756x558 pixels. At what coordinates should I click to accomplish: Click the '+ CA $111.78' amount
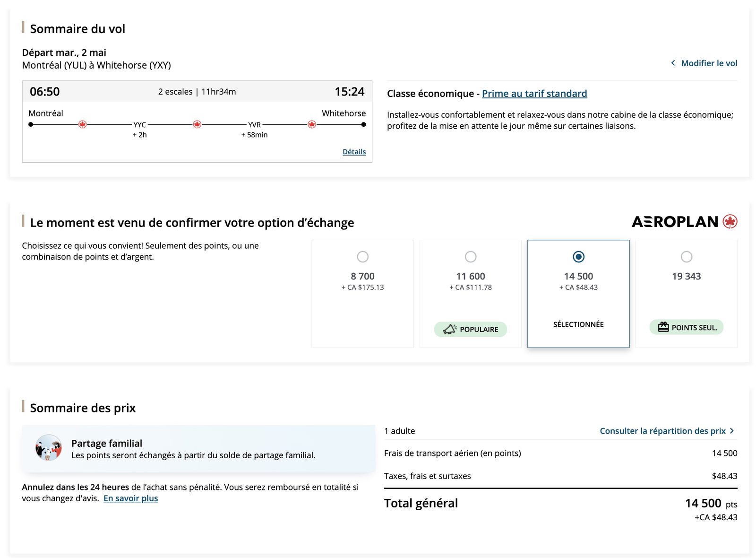point(471,288)
